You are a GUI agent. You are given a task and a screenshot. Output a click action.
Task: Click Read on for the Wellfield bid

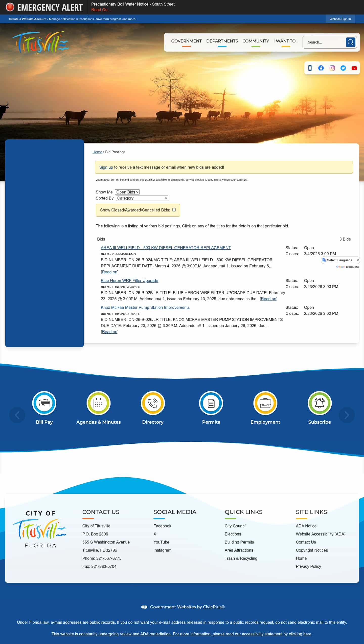(x=110, y=272)
